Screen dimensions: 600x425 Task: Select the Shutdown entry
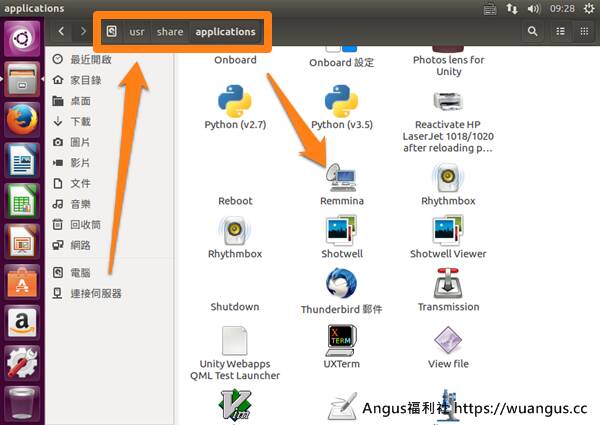235,307
